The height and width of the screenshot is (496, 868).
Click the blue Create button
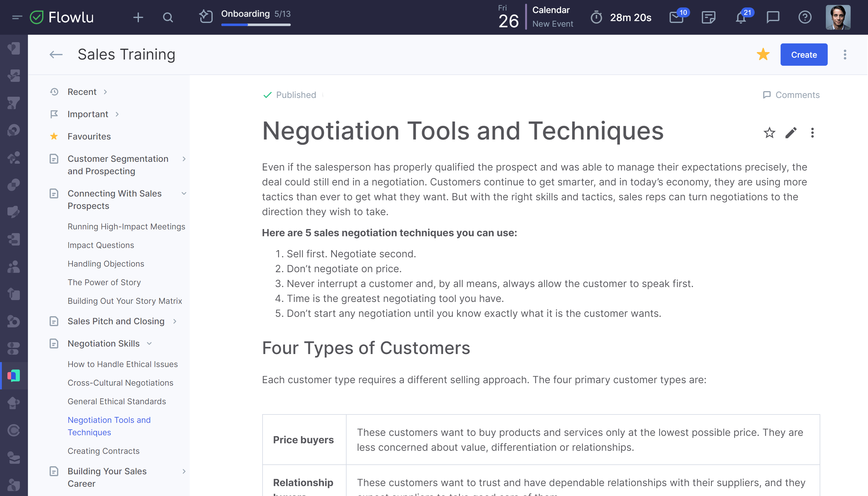point(804,55)
